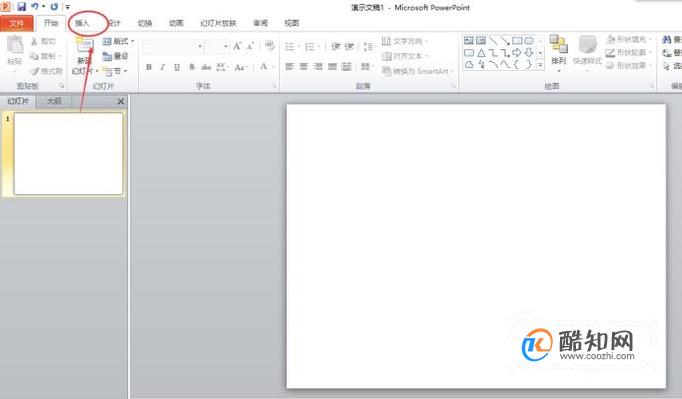Click the Format Painter (格式刷) brush
This screenshot has height=399, width=682.
click(x=35, y=71)
